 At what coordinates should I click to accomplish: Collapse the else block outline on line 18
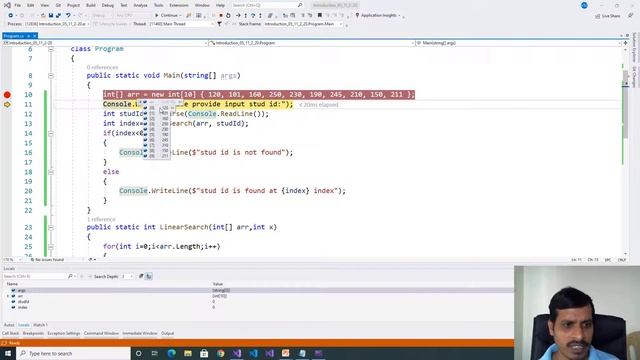click(51, 172)
